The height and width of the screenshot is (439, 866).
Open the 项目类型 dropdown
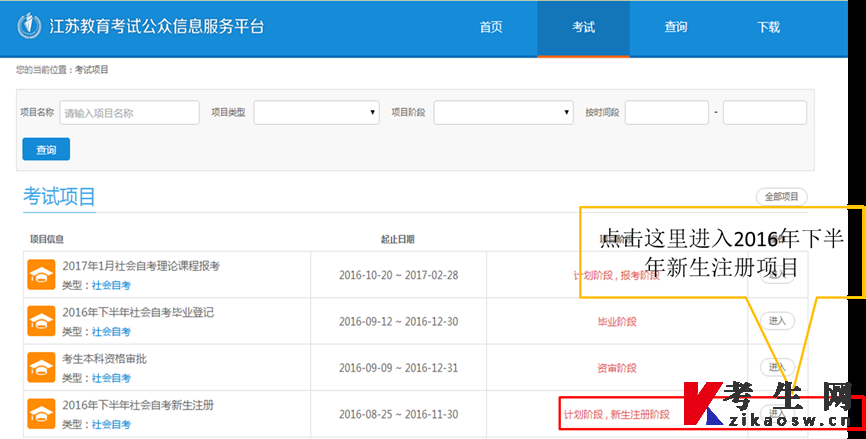click(316, 113)
